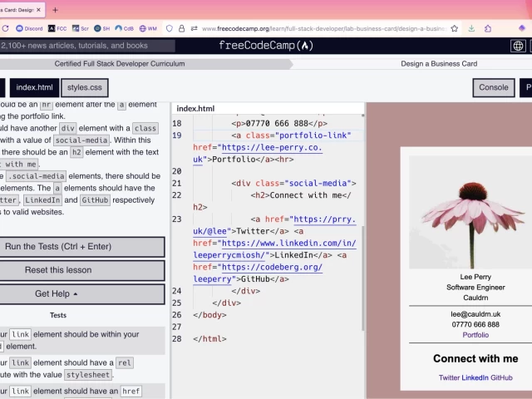Viewport: 532px width, 399px height.
Task: Click the purple diamond extension icon
Action: pyautogui.click(x=522, y=28)
